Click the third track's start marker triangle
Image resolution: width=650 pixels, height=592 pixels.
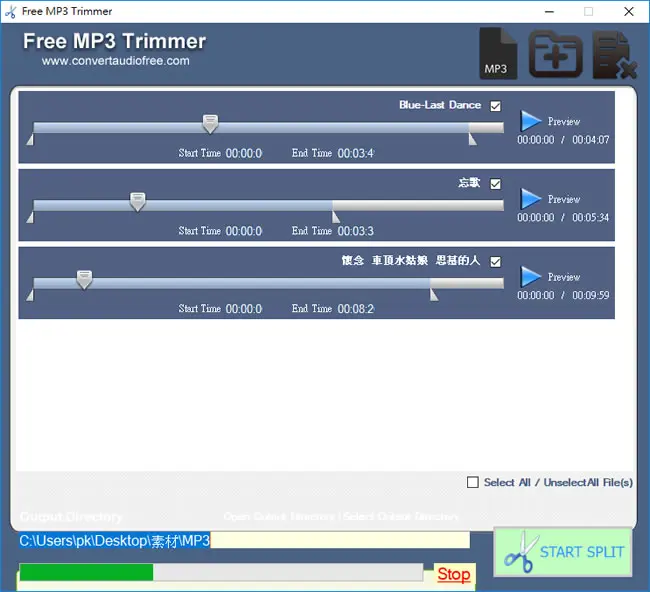point(30,295)
